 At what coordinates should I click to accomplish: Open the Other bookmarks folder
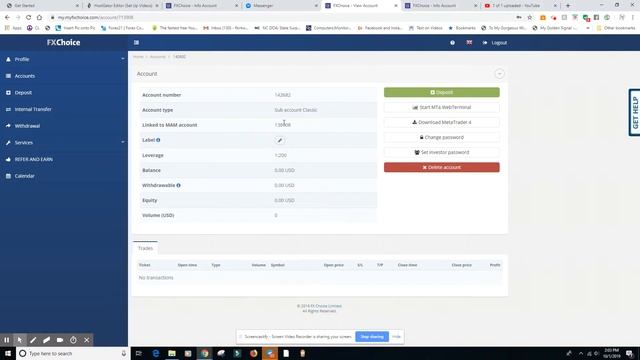click(x=616, y=28)
